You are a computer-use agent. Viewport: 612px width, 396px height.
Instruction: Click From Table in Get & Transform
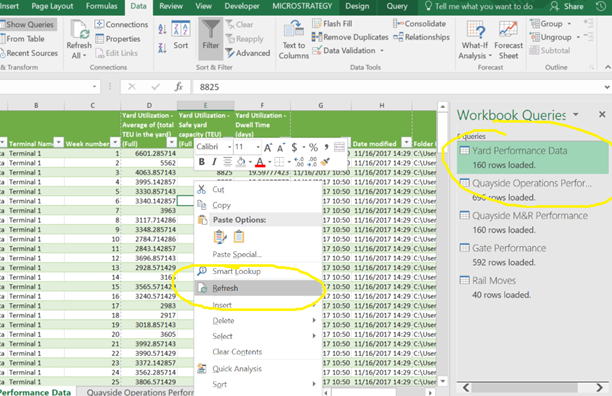point(23,39)
